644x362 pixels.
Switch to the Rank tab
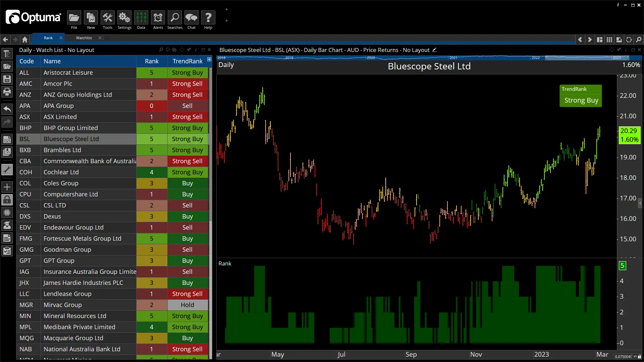48,38
